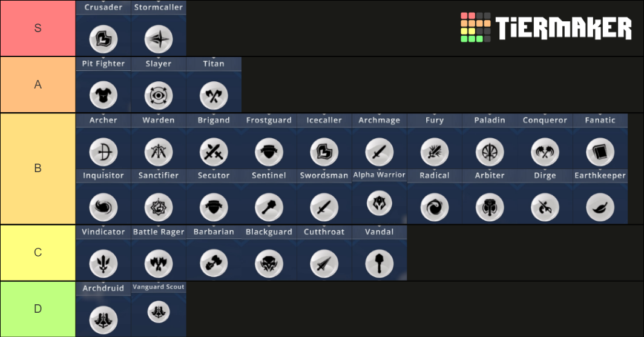Click the Inquisitor swirl icon
644x337 pixels.
(103, 207)
